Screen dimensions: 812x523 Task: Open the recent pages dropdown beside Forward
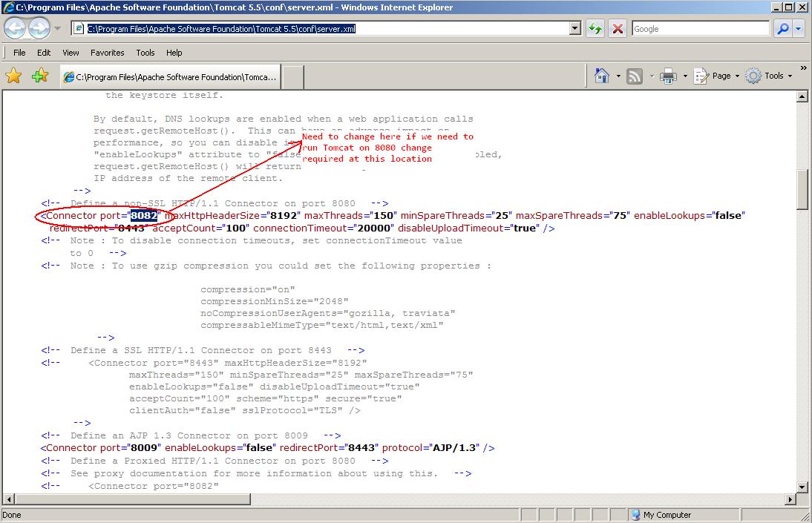click(57, 28)
